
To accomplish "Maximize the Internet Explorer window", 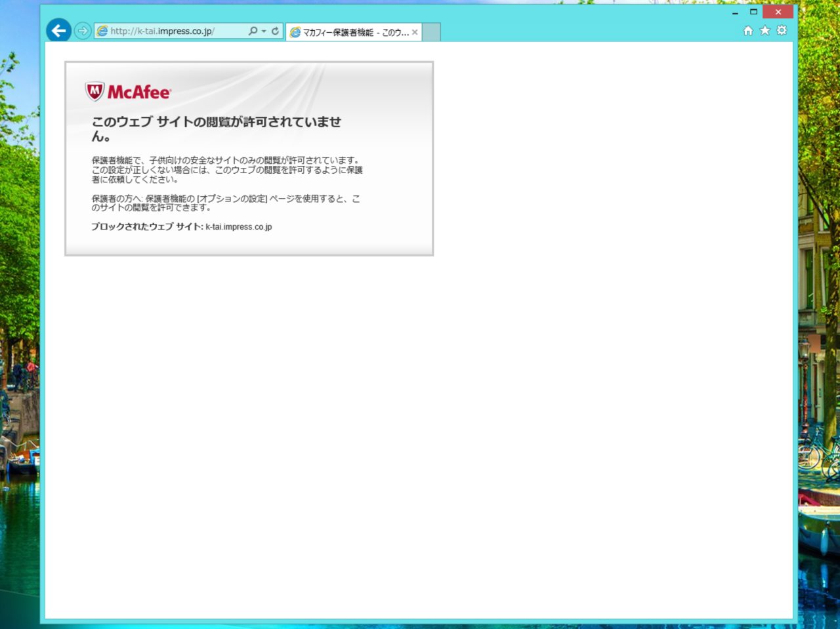I will point(753,12).
